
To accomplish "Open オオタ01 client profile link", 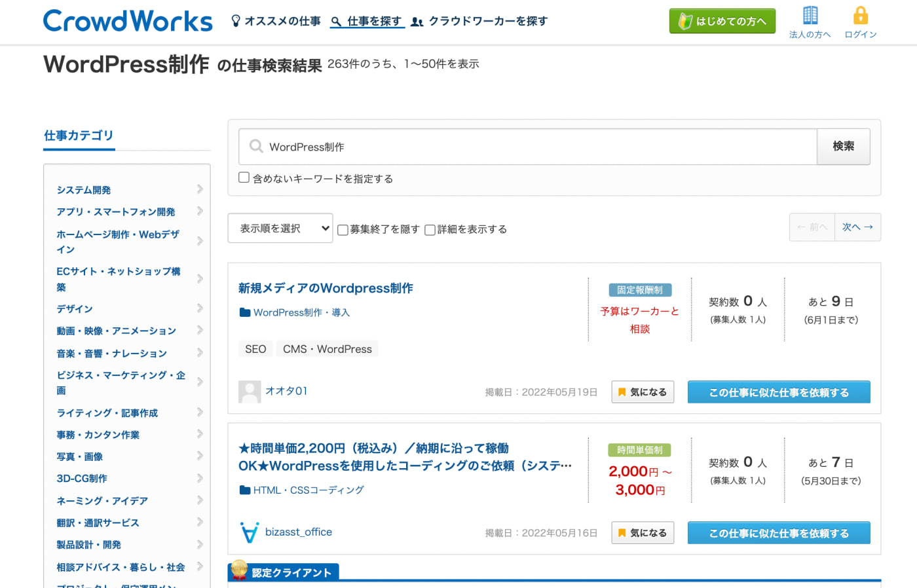I will tap(286, 391).
